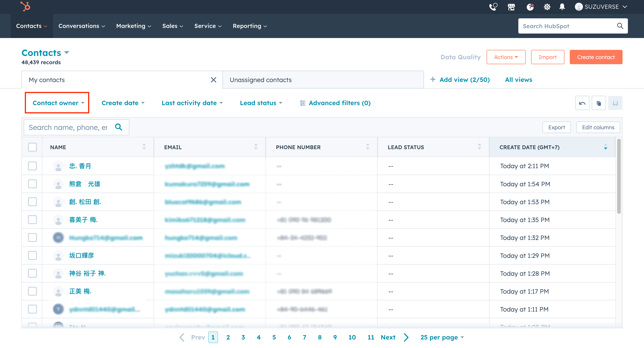Click the HubSpot sprocket logo
The image size is (644, 348).
tap(25, 6)
